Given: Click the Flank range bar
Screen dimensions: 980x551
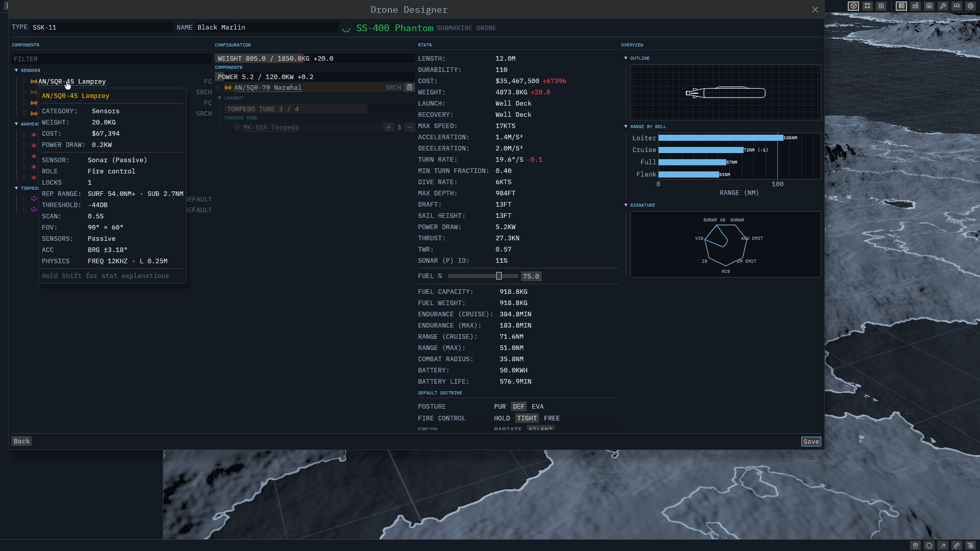Looking at the screenshot, I should pos(689,174).
